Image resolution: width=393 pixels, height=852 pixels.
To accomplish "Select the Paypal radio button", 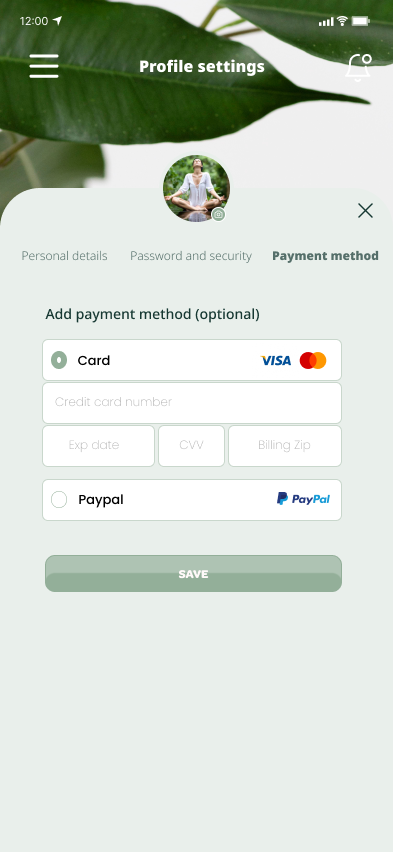I will point(59,499).
